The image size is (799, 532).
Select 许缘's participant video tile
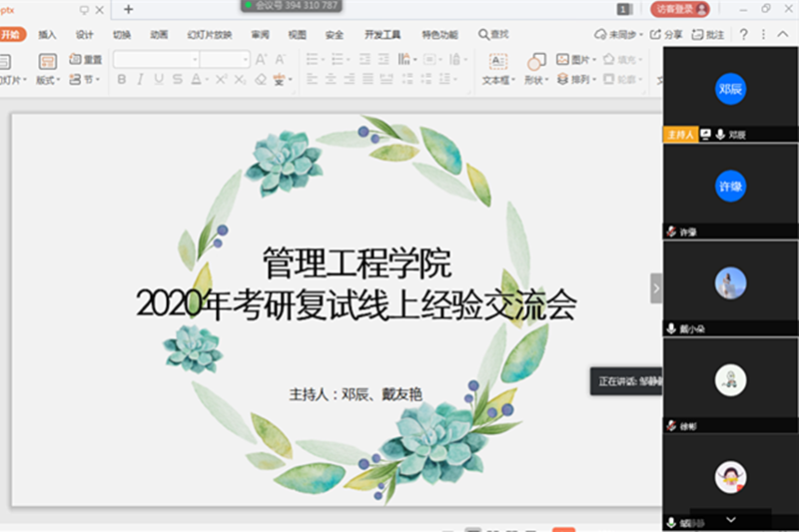[x=730, y=187]
